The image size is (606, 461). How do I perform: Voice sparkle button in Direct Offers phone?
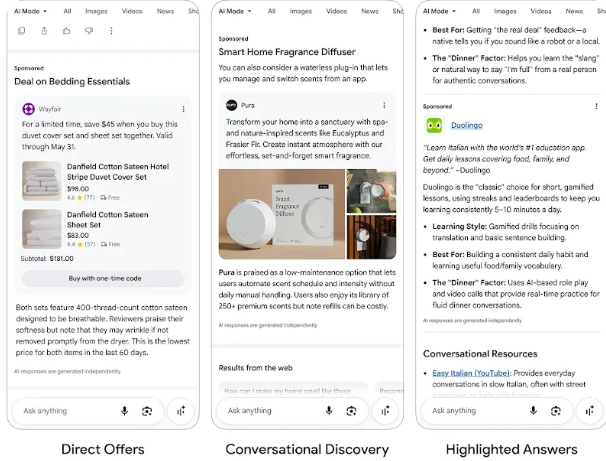(x=180, y=411)
